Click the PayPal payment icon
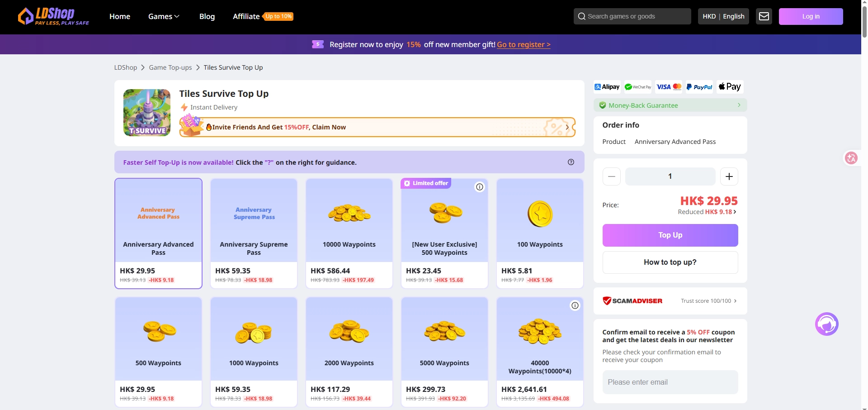The height and width of the screenshot is (410, 868). [x=699, y=87]
